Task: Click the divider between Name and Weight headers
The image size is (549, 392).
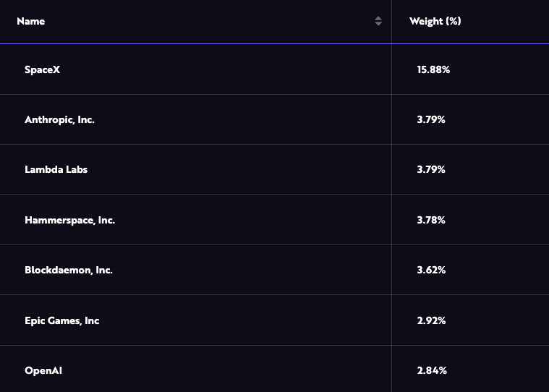Action: point(391,21)
